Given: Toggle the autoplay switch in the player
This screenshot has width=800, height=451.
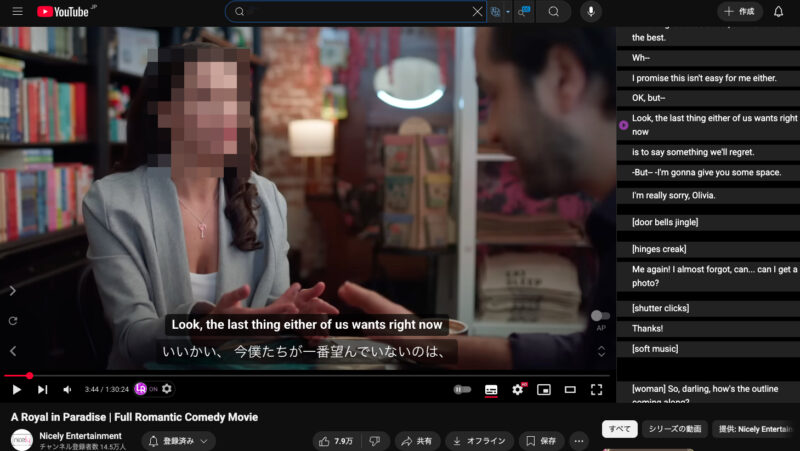Looking at the screenshot, I should (462, 390).
